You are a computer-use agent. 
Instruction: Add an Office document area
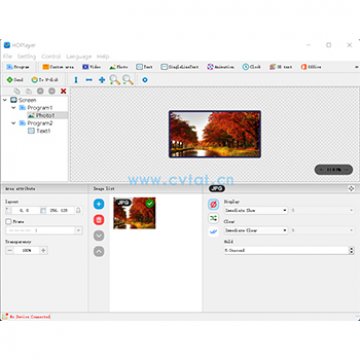[x=311, y=67]
